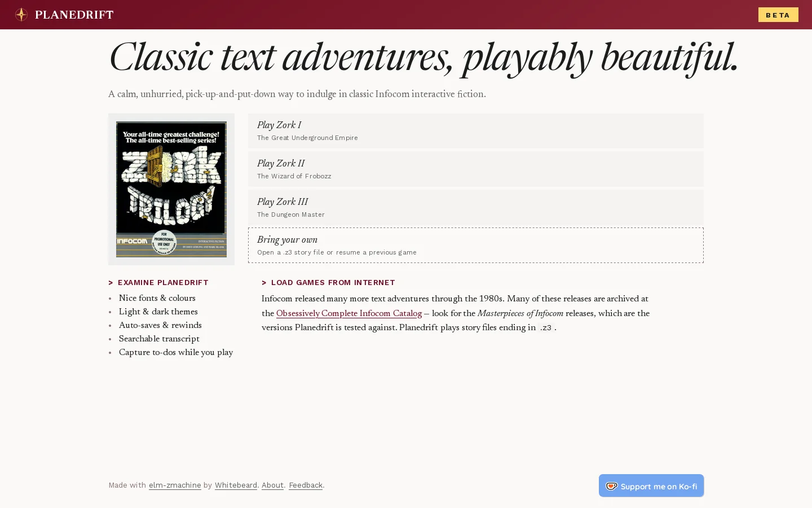The height and width of the screenshot is (508, 812).
Task: Open the elm-zmachine link in footer
Action: (175, 485)
